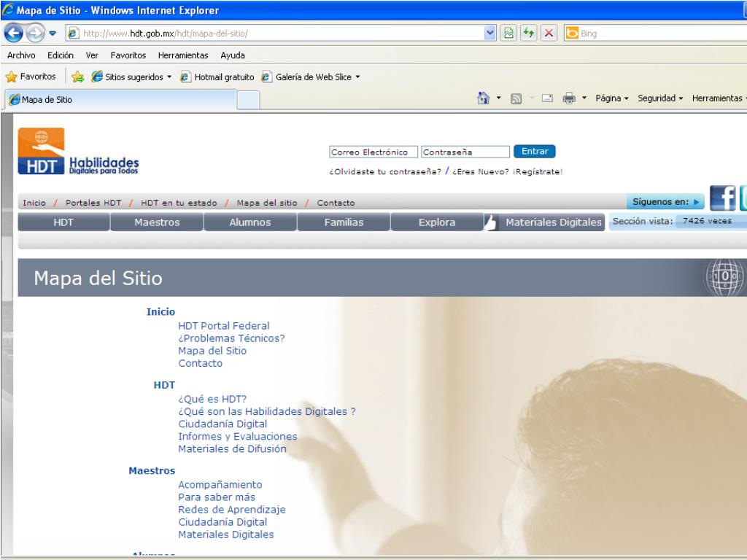Click the Print icon
747x560 pixels.
[569, 98]
